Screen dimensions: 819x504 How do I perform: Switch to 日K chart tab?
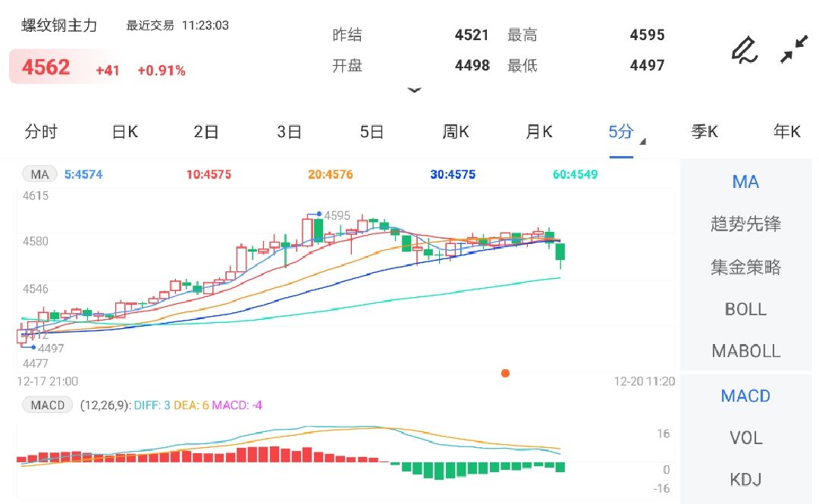[125, 132]
